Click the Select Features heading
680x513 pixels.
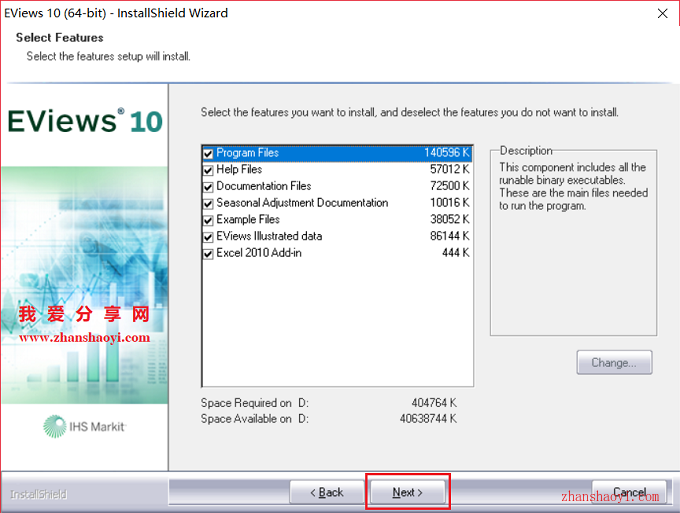click(x=60, y=38)
